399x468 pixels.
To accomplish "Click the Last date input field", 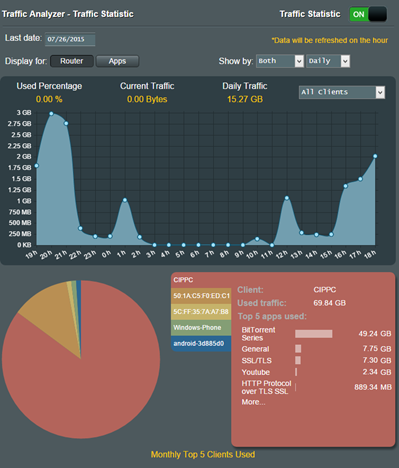I will tap(70, 39).
